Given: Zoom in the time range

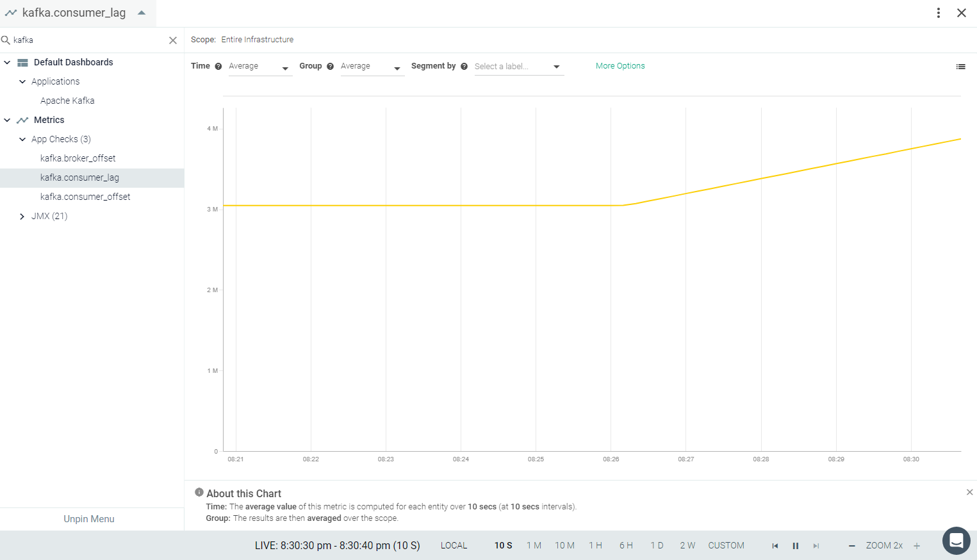Looking at the screenshot, I should pos(917,546).
